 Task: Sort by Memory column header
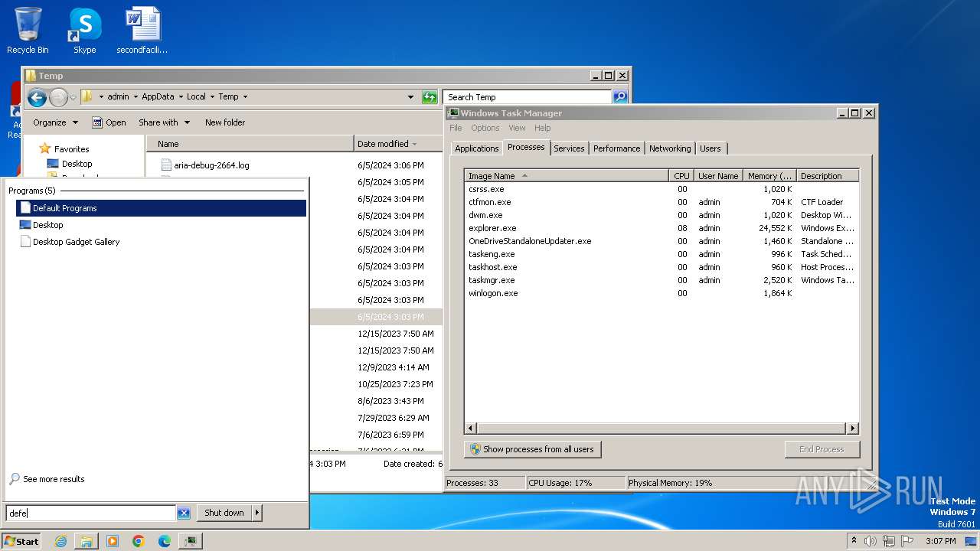[770, 176]
